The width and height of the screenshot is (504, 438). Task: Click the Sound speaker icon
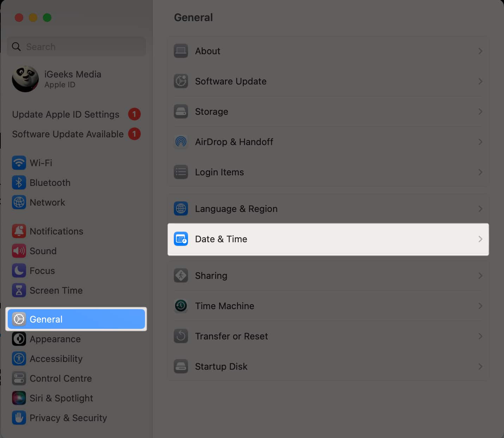click(19, 251)
